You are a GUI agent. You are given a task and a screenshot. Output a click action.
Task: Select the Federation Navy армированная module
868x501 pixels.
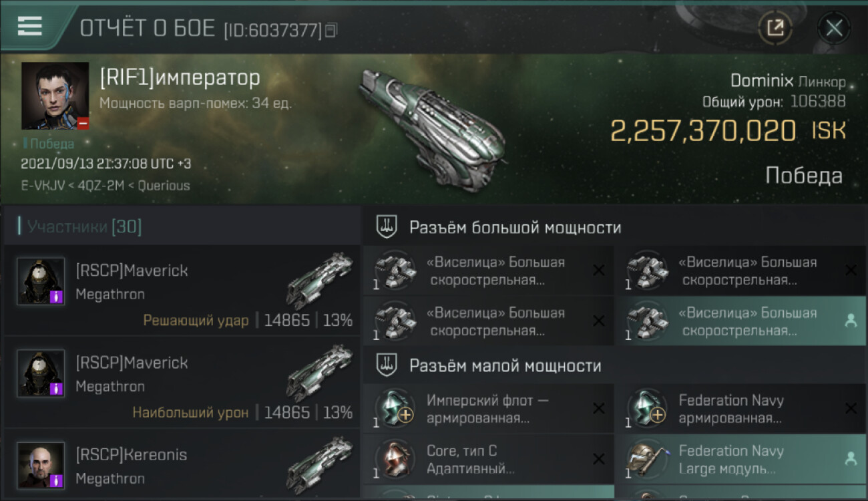point(740,409)
